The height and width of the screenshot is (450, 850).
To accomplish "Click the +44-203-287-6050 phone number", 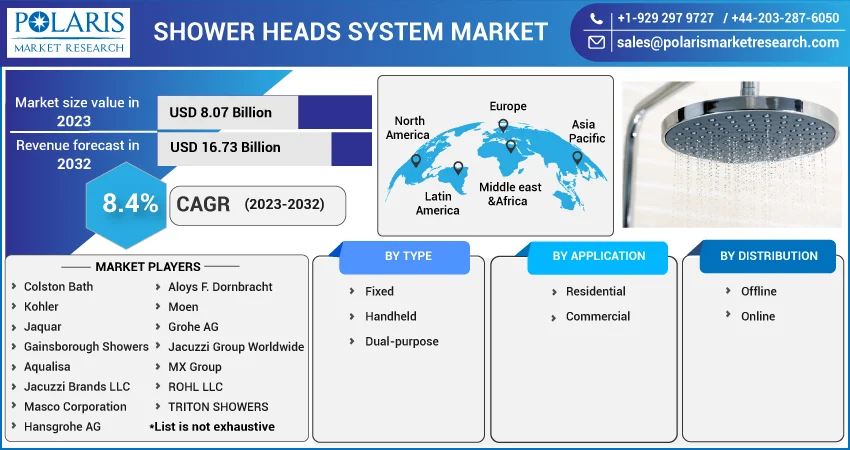I will coord(785,18).
